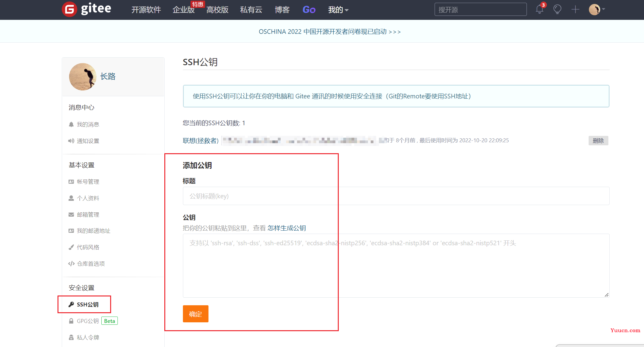Click the key icon beside SSH公钥
Viewport: 644px width, 347px height.
coord(71,304)
